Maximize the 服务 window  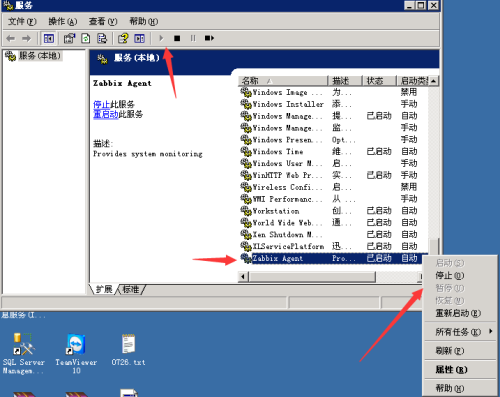point(421,5)
